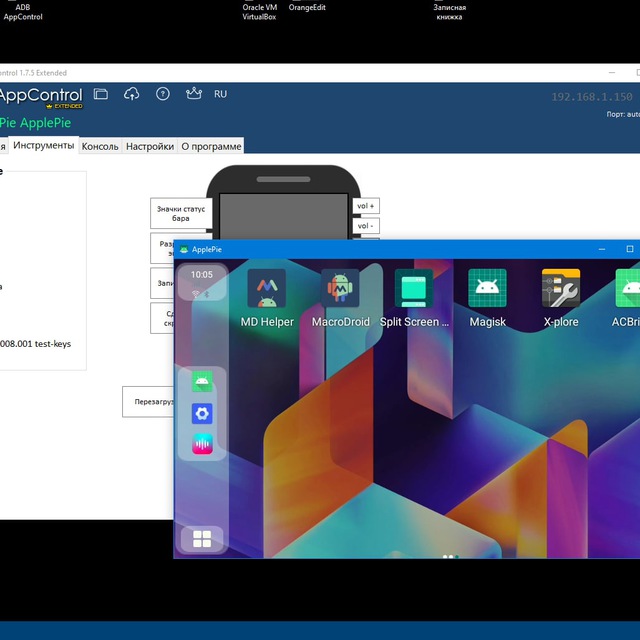Open the О программе tab

[211, 146]
